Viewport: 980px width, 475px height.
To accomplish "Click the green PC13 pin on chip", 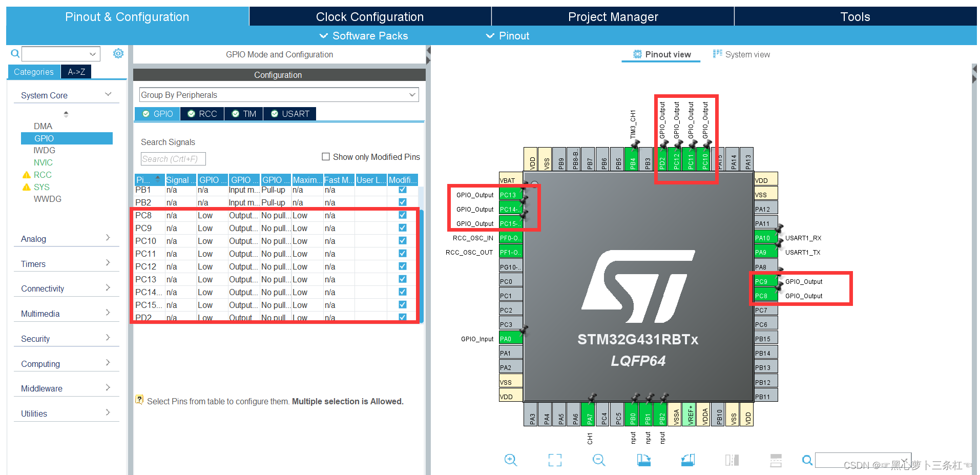I will coord(510,195).
